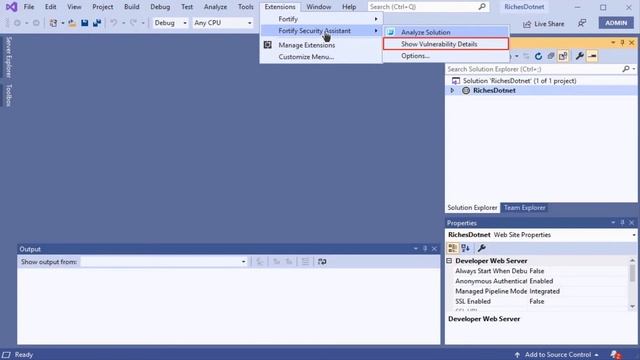Viewport: 640px width, 360px height.
Task: Open the Properties panel window options dropdown
Action: pyautogui.click(x=613, y=223)
